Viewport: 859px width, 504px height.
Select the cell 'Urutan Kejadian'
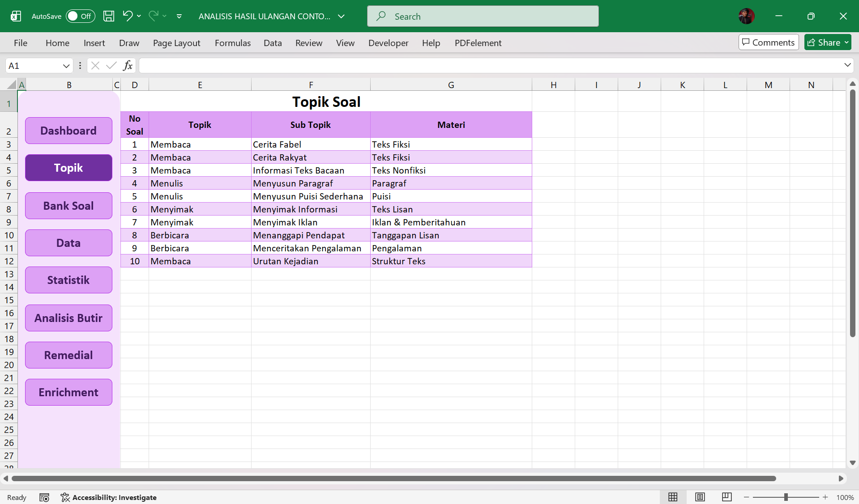coord(311,261)
